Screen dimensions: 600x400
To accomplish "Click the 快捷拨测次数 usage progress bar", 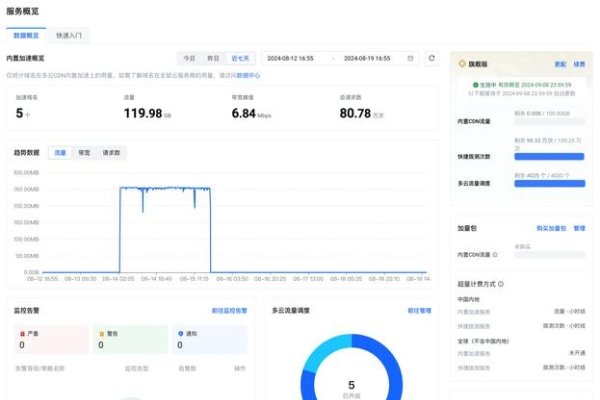I will [x=549, y=157].
